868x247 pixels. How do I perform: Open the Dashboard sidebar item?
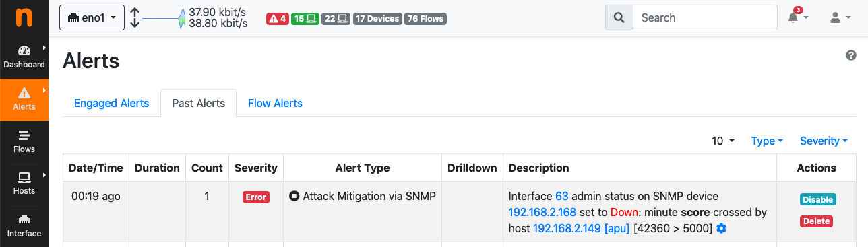(24, 57)
